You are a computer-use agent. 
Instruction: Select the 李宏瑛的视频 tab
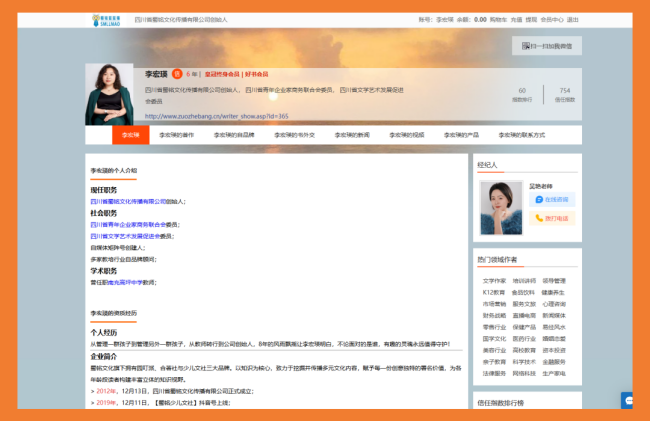pos(404,134)
